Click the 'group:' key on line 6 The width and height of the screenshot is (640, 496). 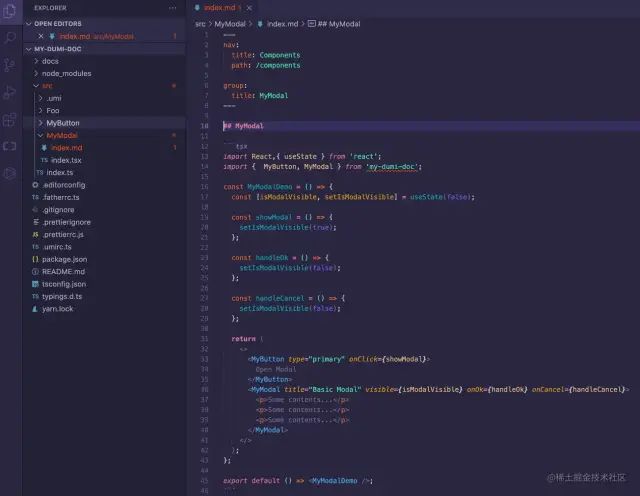(235, 85)
